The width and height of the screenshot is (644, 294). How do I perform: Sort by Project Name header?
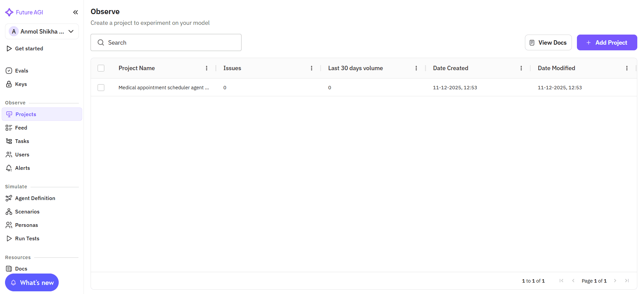click(x=137, y=68)
